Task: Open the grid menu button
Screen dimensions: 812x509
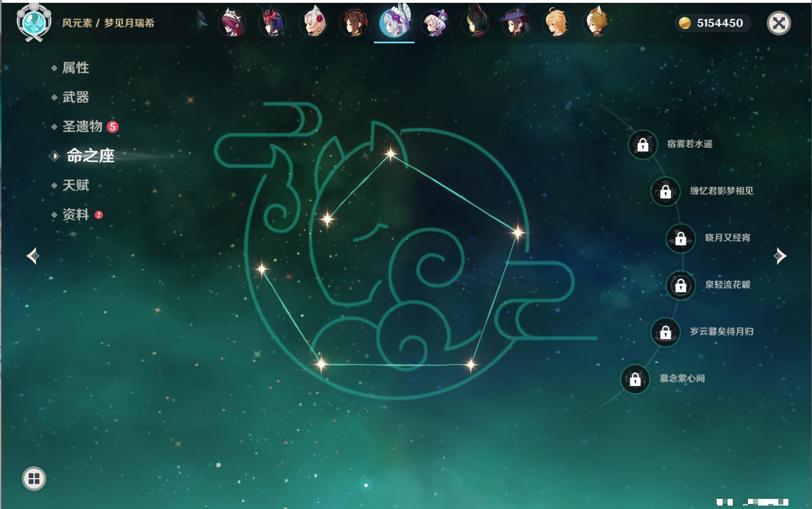Action: [34, 479]
